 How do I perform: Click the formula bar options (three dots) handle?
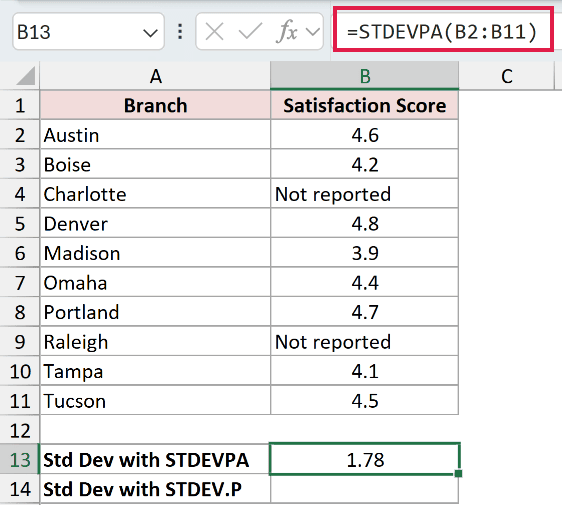(180, 32)
